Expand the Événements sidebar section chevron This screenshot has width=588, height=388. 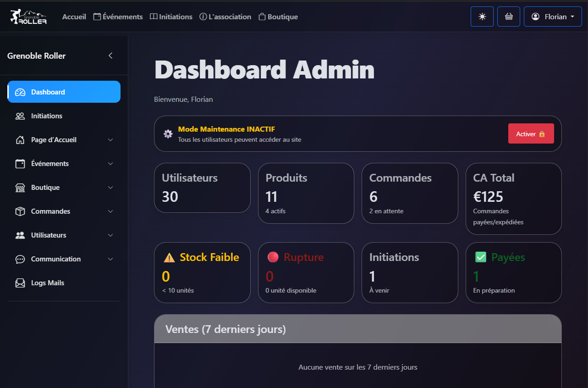point(110,164)
